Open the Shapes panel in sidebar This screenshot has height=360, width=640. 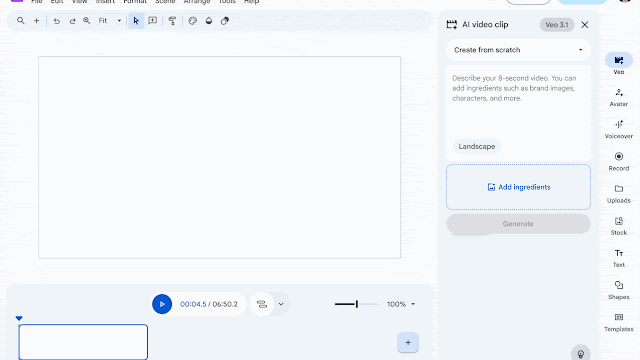[x=619, y=290]
